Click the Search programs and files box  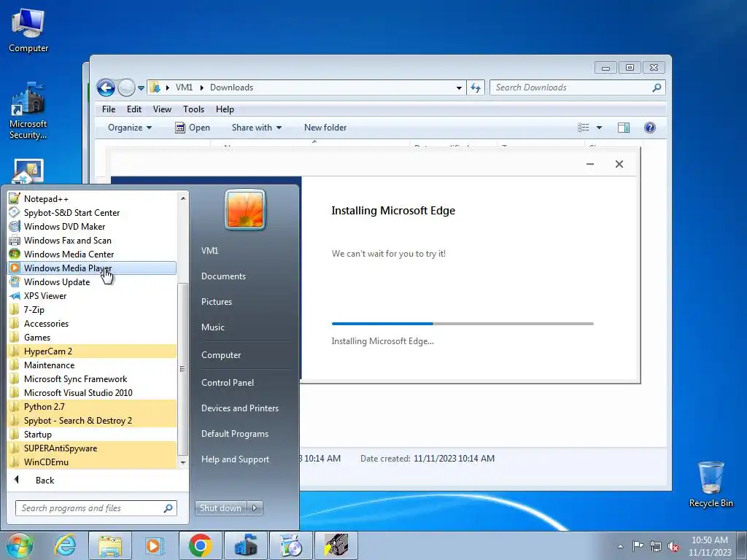pos(96,508)
